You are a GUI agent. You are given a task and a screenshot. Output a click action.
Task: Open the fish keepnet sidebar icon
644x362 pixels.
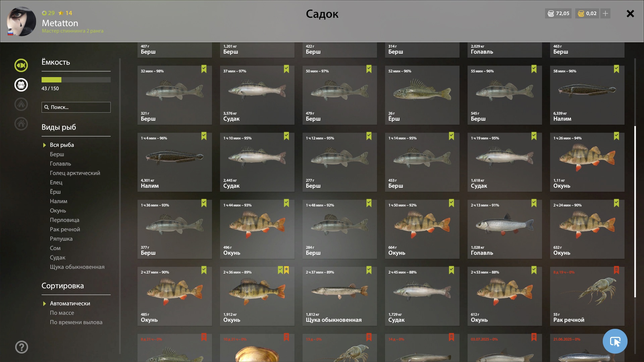pyautogui.click(x=21, y=65)
